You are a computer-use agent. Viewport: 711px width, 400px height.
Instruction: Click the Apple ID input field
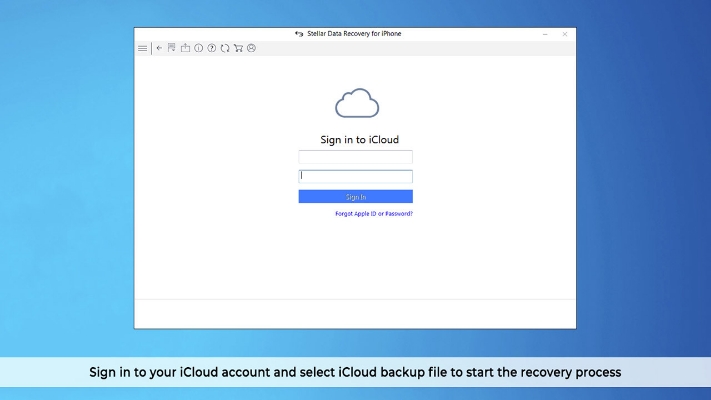[x=356, y=157]
